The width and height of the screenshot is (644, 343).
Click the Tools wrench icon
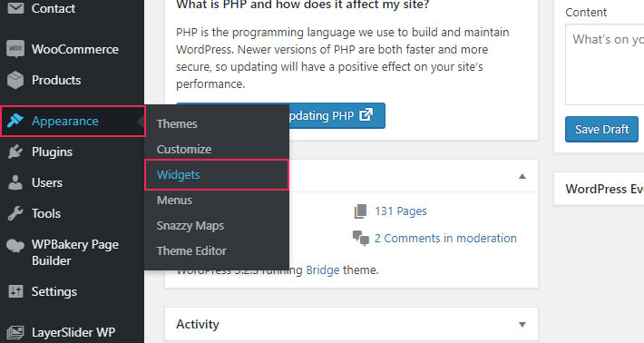click(x=15, y=213)
